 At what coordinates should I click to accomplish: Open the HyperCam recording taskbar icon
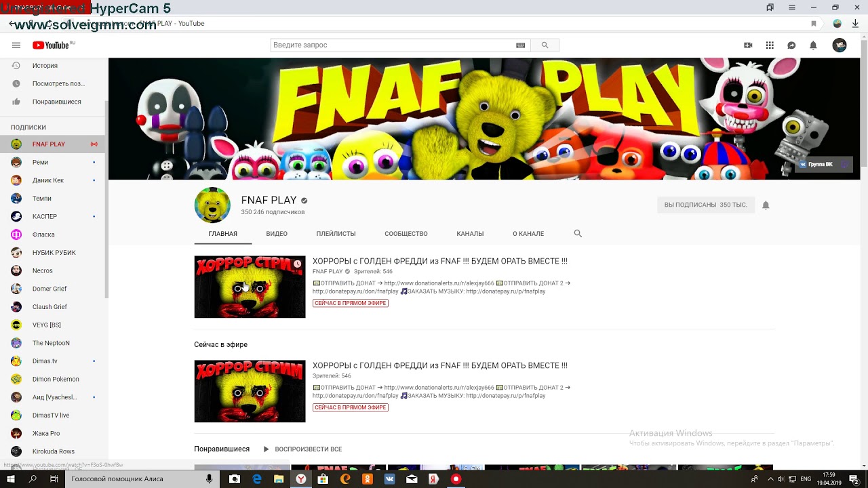click(x=456, y=479)
